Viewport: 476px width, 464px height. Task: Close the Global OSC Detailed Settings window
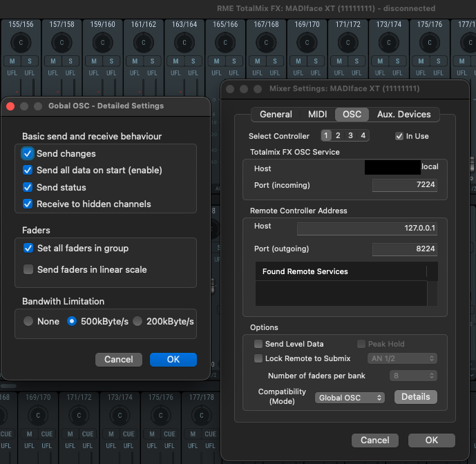point(10,106)
